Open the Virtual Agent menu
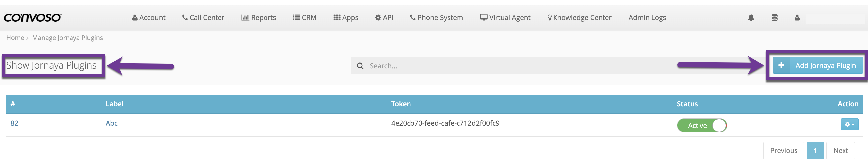This screenshot has width=868, height=167. [x=505, y=18]
